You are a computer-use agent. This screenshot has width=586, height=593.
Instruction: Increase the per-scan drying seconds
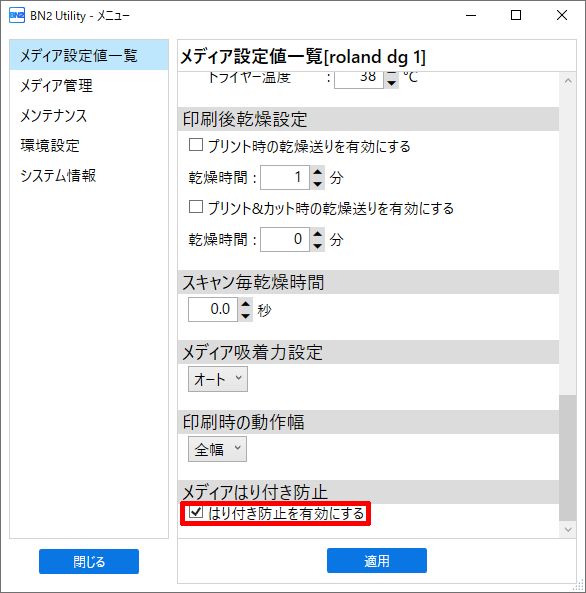coord(246,304)
